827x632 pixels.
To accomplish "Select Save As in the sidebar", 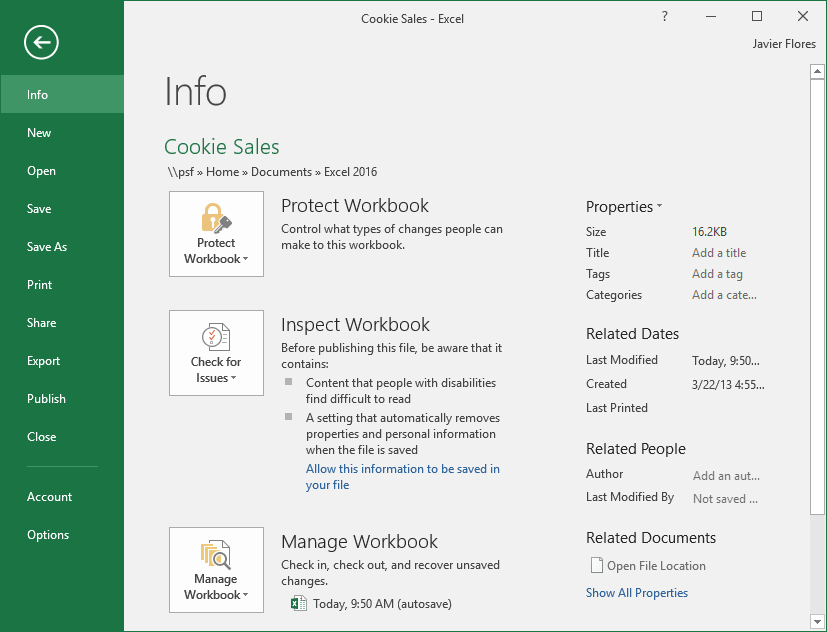I will pos(47,247).
